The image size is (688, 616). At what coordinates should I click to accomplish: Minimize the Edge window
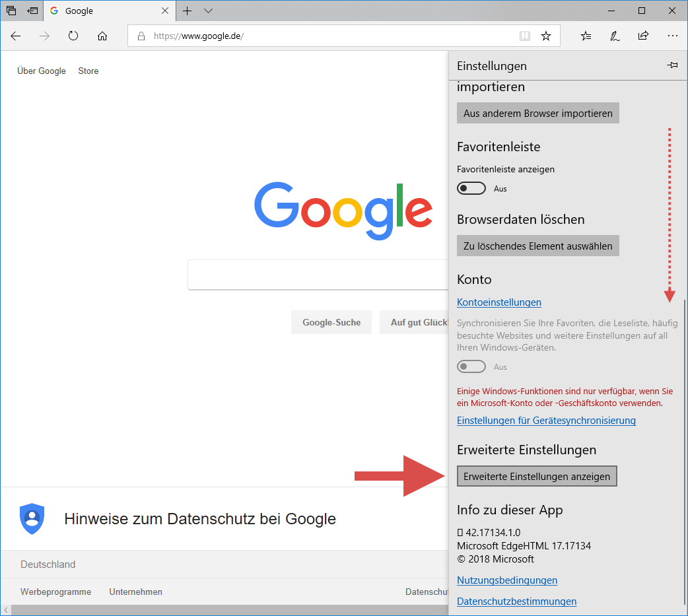pos(611,11)
